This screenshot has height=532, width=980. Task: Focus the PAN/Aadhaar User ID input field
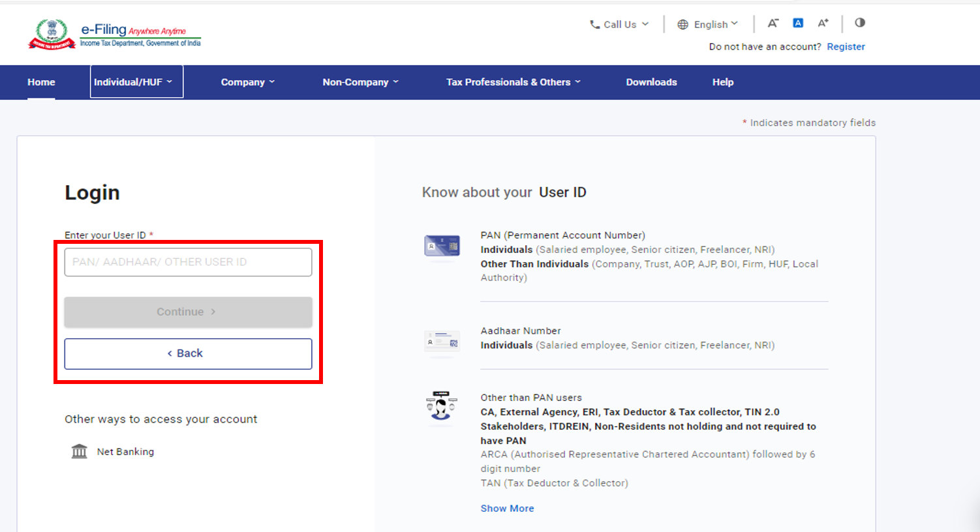pos(188,262)
